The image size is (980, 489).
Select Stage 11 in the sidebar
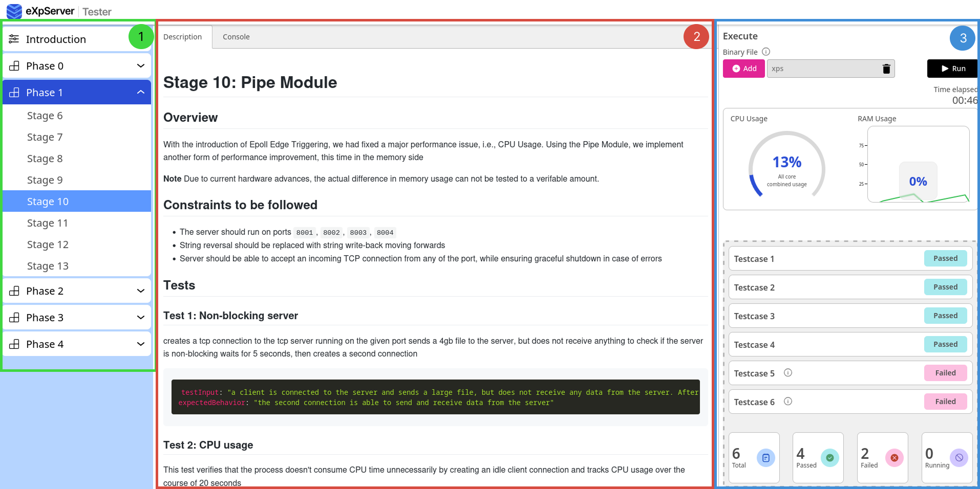click(x=48, y=223)
